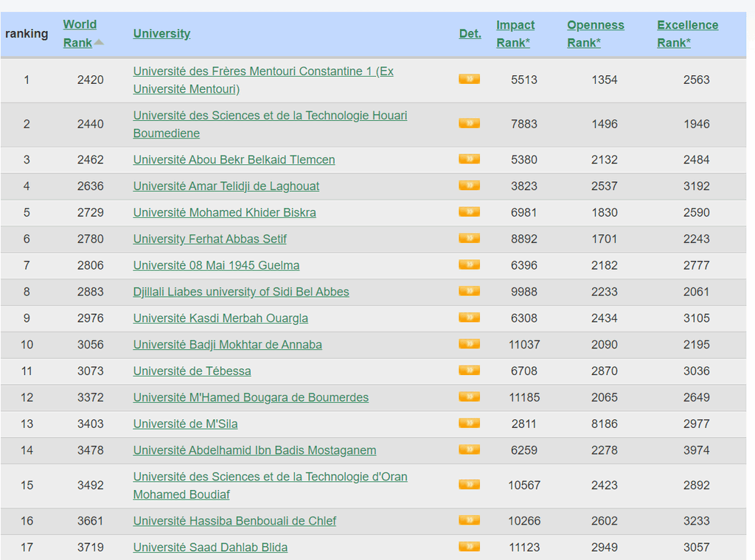Viewport: 755px width, 560px height.
Task: Sort table by World Rank header
Action: [80, 33]
